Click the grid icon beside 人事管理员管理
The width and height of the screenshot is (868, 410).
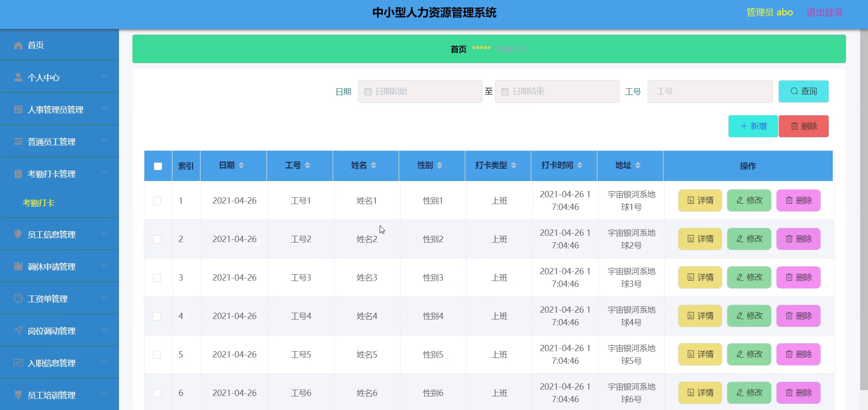pos(18,110)
